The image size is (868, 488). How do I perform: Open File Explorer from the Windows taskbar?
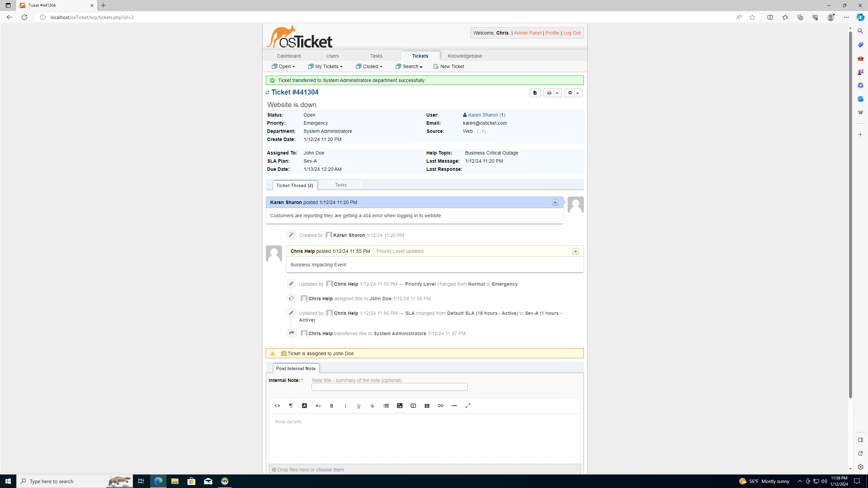(175, 481)
